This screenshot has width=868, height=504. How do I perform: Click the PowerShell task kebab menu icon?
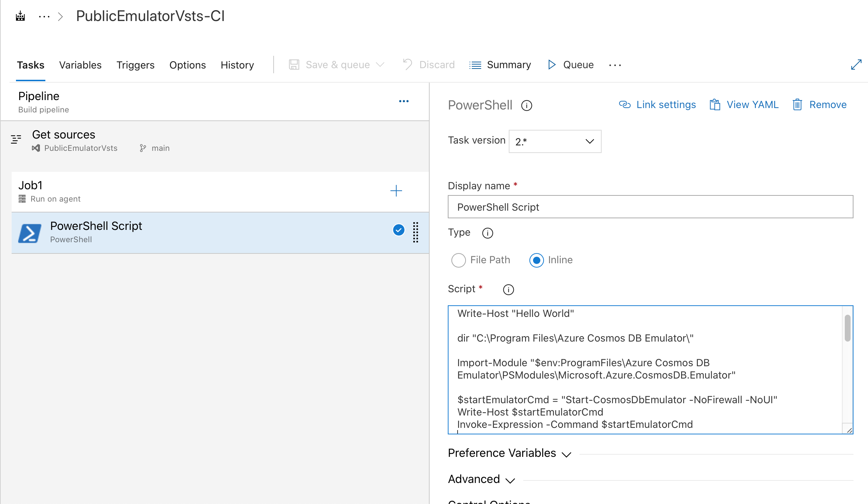point(417,233)
